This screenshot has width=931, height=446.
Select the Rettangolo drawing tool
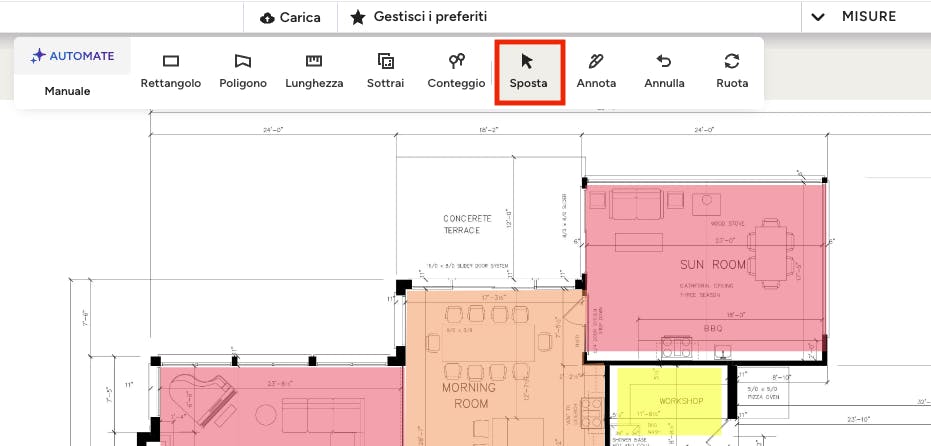(x=170, y=71)
